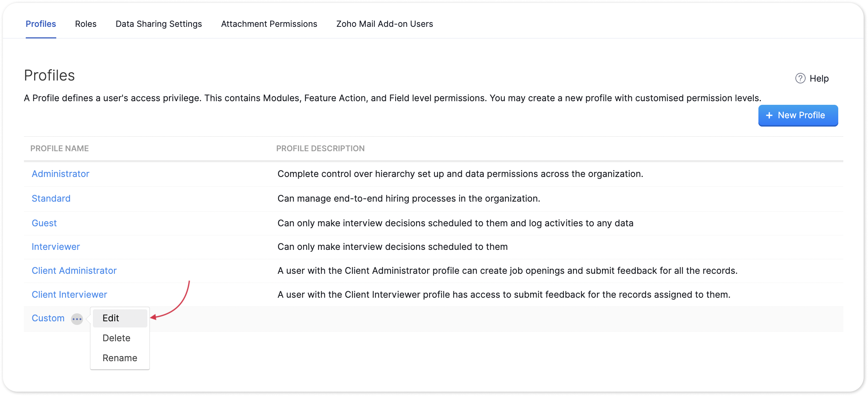Open the Data Sharing Settings tab

click(159, 24)
